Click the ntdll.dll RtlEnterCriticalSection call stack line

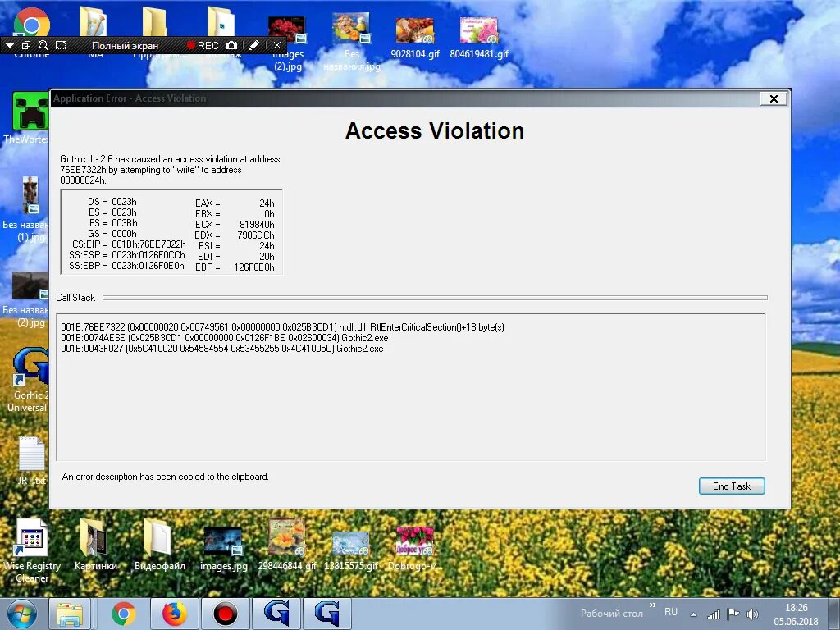[282, 327]
